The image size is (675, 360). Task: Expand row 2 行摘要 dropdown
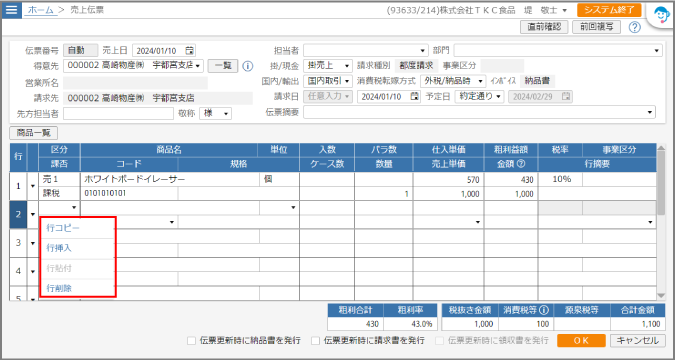pos(650,222)
